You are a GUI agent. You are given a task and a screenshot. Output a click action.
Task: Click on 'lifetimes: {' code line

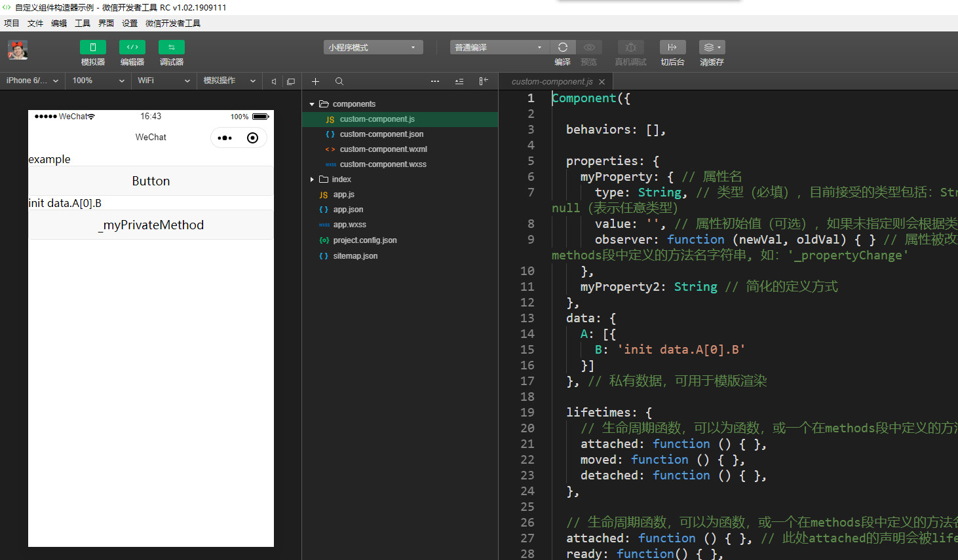tap(609, 413)
